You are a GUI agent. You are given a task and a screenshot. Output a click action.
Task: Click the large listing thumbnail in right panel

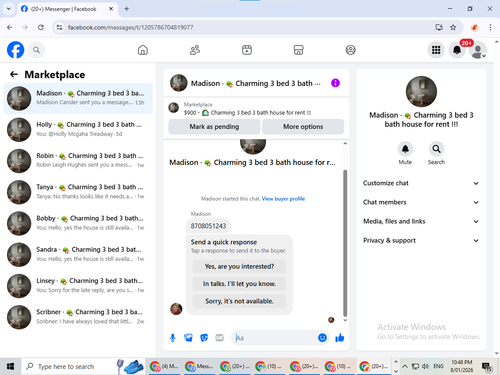pos(421,92)
